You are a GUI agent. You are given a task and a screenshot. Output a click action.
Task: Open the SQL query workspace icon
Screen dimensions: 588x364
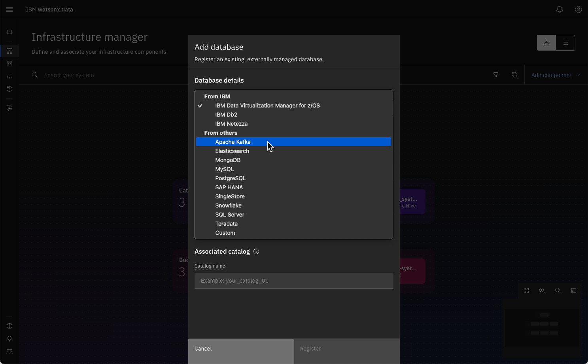(9, 76)
